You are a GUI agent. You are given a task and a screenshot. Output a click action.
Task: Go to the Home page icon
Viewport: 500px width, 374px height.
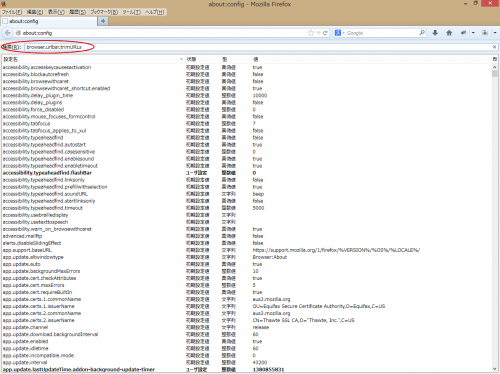coord(449,33)
